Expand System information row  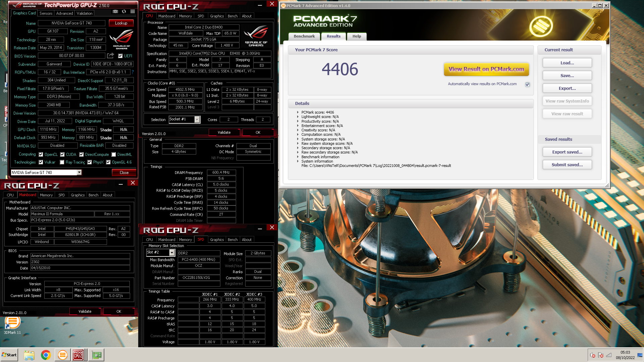[298, 161]
